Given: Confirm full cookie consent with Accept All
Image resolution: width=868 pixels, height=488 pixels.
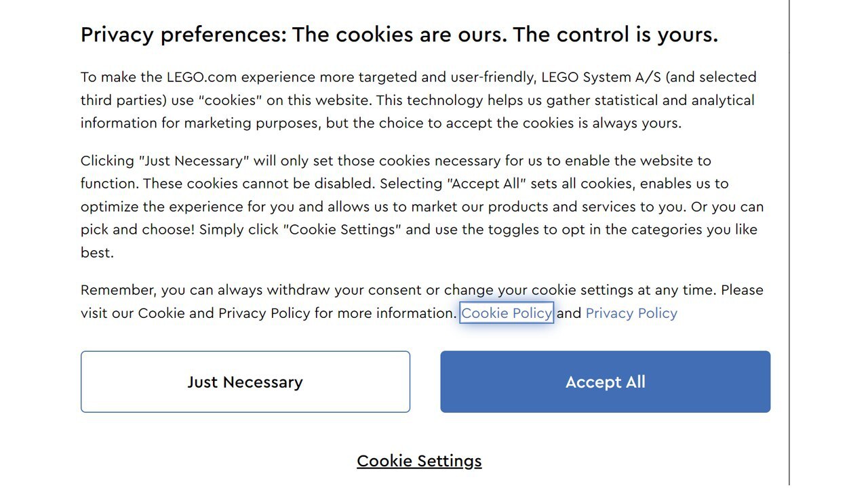Looking at the screenshot, I should (605, 382).
